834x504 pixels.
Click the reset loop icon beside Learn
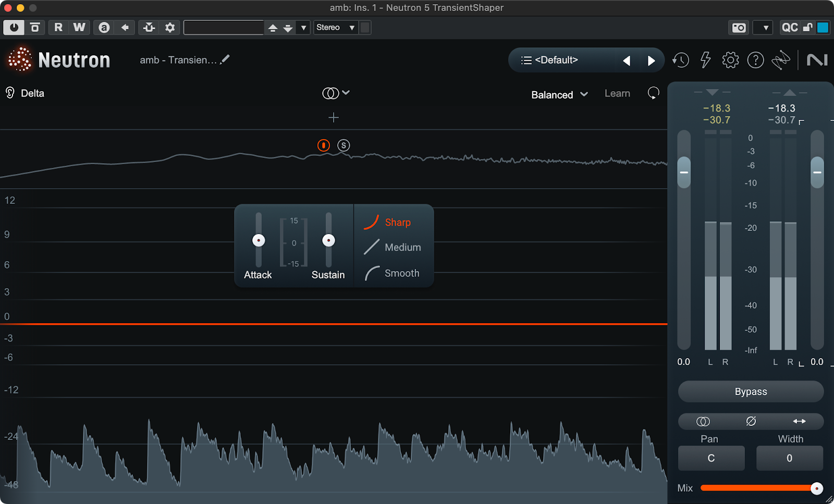point(653,93)
